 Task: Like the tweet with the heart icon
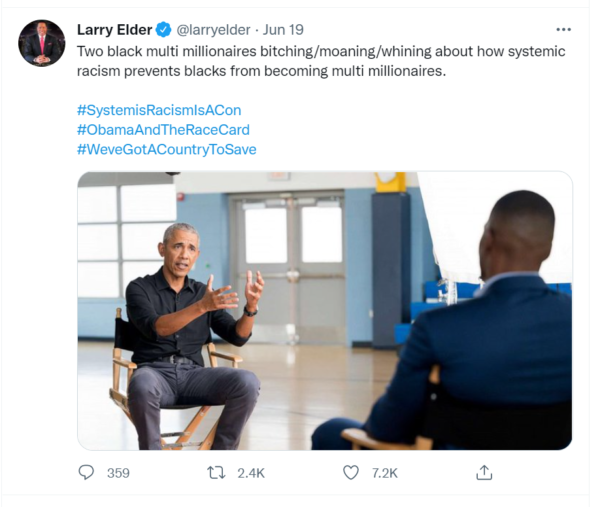351,472
